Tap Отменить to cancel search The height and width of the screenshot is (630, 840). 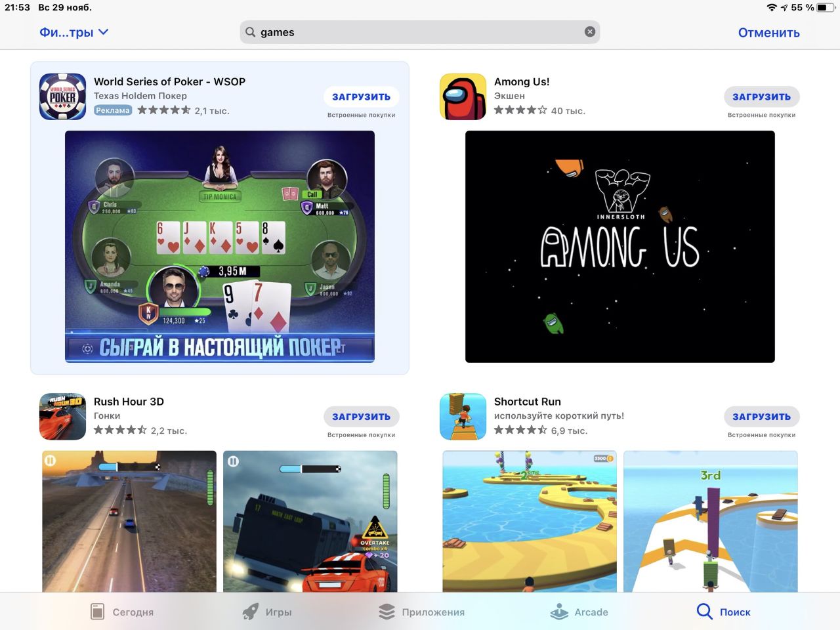pyautogui.click(x=768, y=32)
